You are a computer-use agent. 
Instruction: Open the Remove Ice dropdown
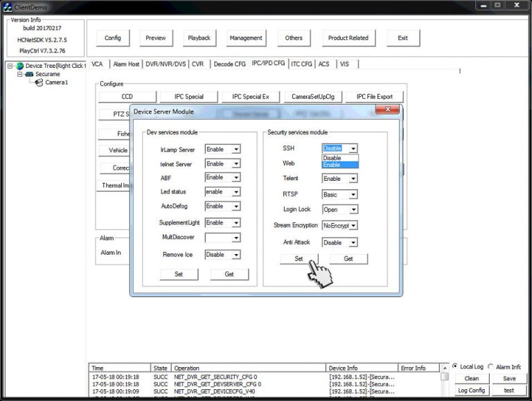tap(236, 255)
